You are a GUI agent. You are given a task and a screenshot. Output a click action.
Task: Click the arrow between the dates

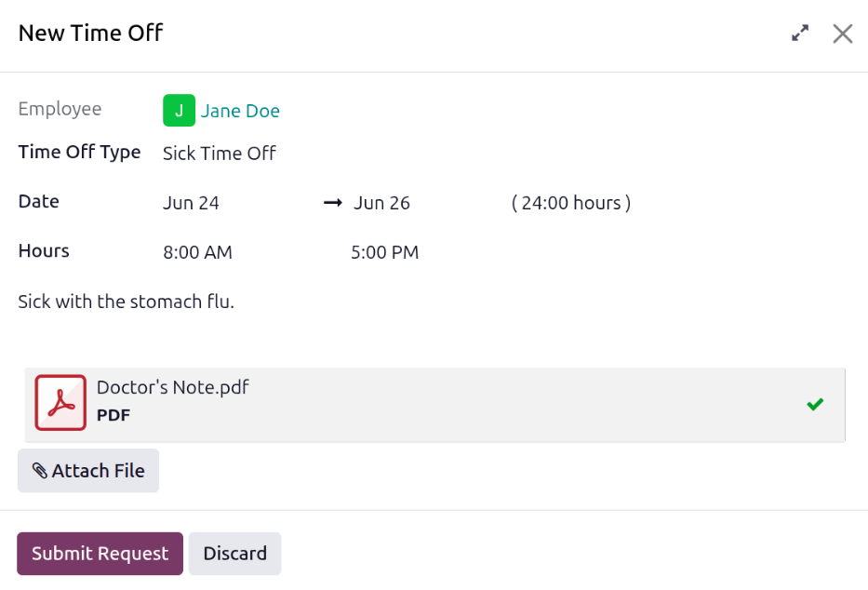click(333, 203)
